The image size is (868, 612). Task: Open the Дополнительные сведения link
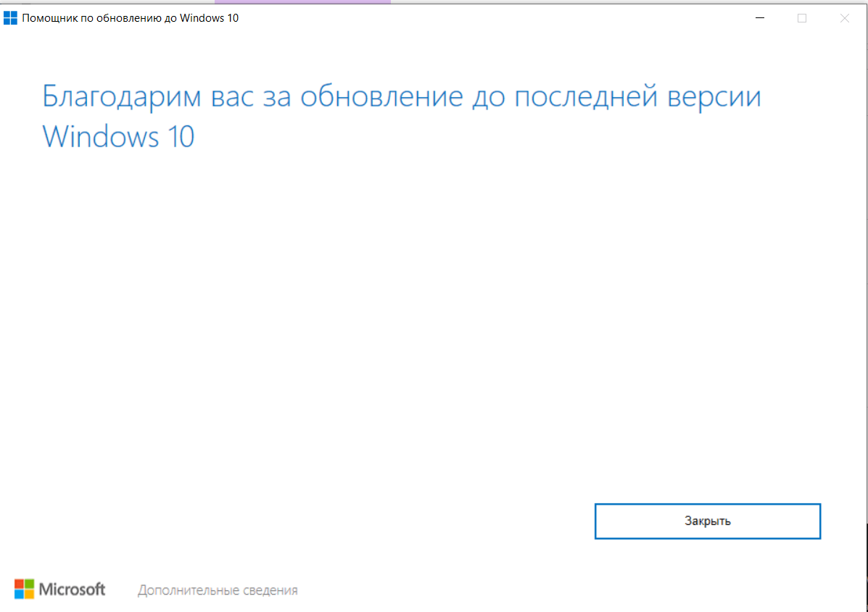pos(218,590)
